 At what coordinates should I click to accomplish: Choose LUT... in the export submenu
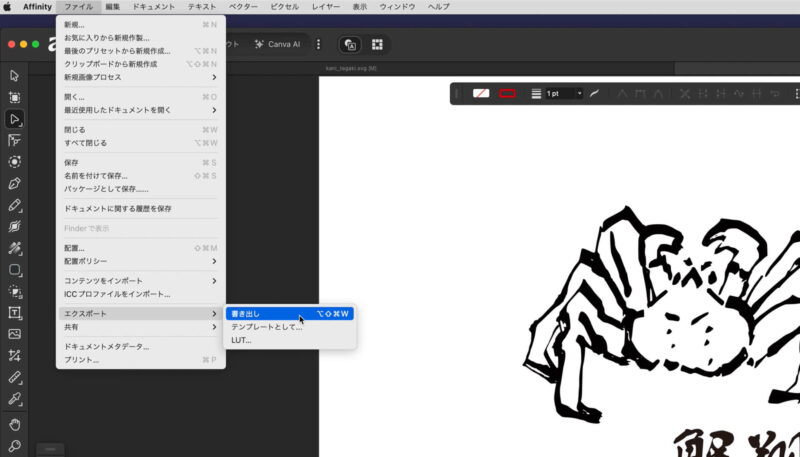pyautogui.click(x=290, y=340)
